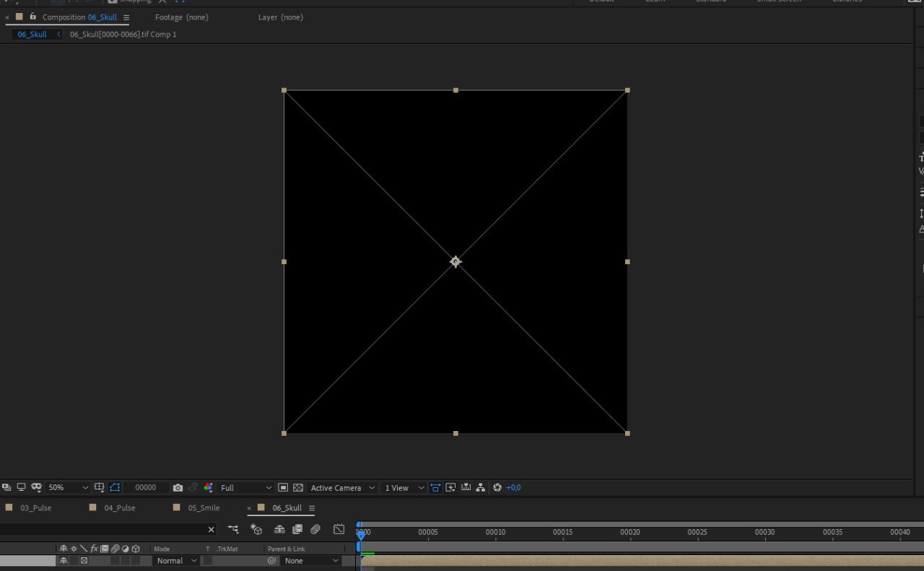Switch to the Layer (none) tab
This screenshot has width=924, height=571.
click(281, 17)
